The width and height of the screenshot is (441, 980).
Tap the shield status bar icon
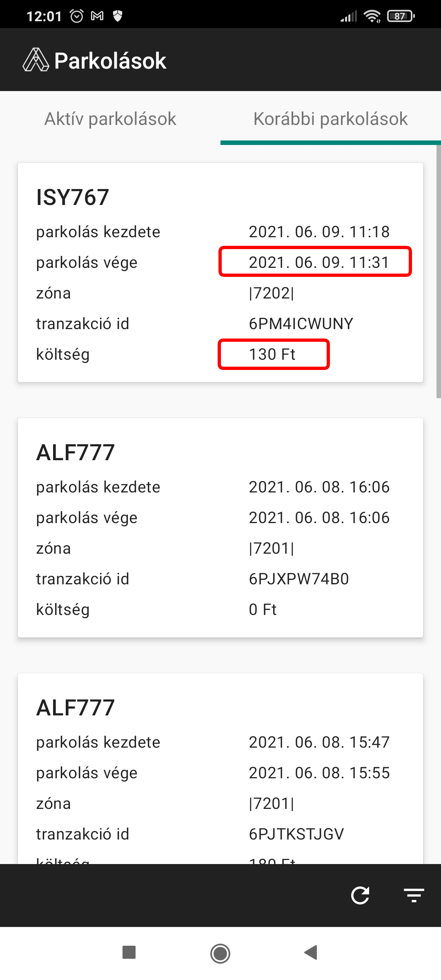pyautogui.click(x=118, y=16)
